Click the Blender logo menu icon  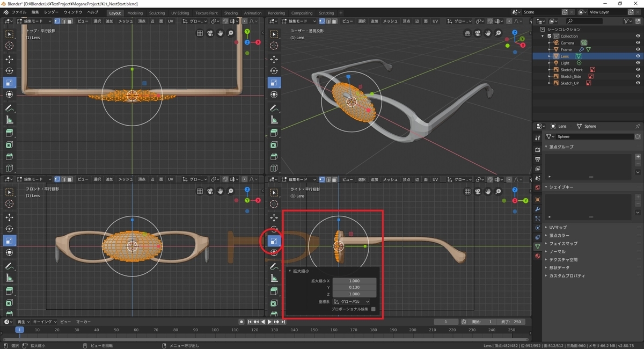point(5,12)
